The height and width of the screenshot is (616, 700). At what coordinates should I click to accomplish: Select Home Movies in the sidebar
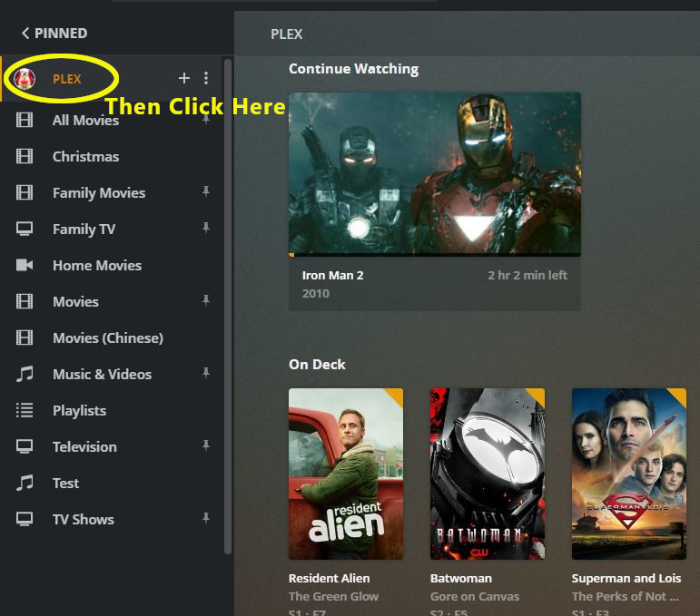[97, 266]
